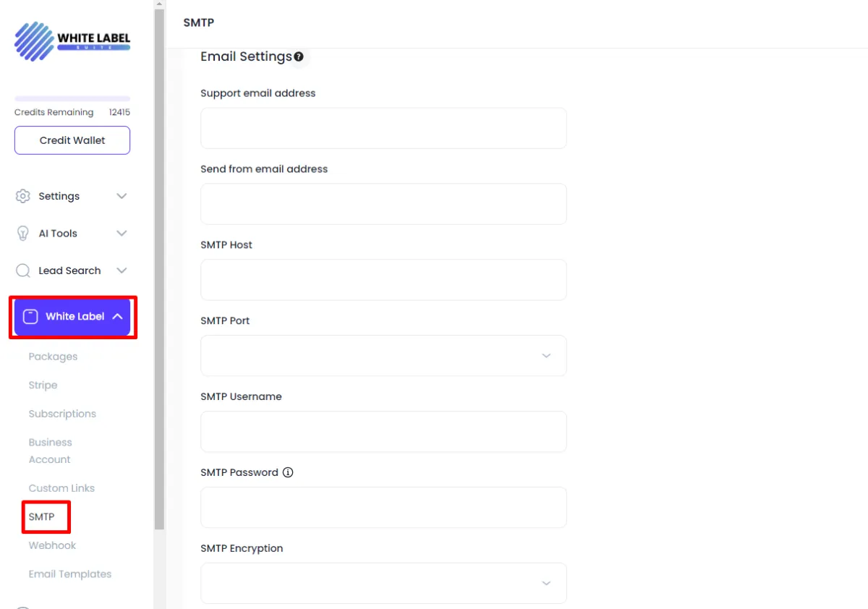Screen dimensions: 868x609
Task: Collapse the White Label section chevron
Action: [x=118, y=316]
